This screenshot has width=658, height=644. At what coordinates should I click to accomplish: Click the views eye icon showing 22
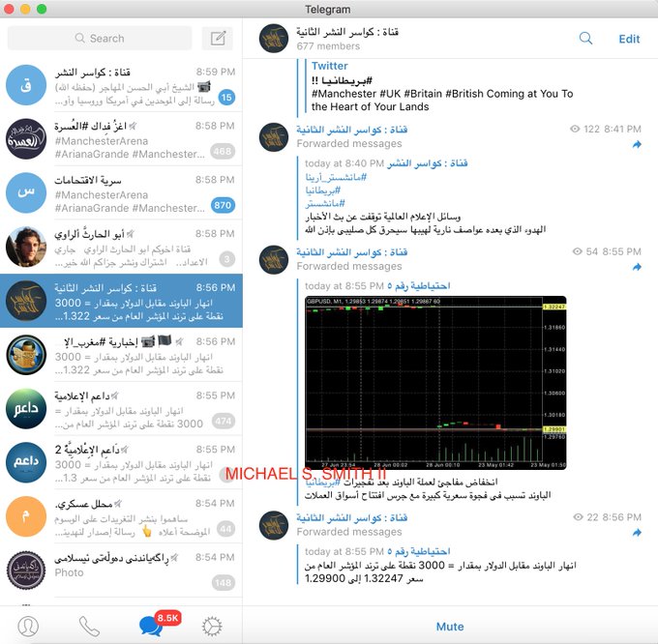point(579,517)
